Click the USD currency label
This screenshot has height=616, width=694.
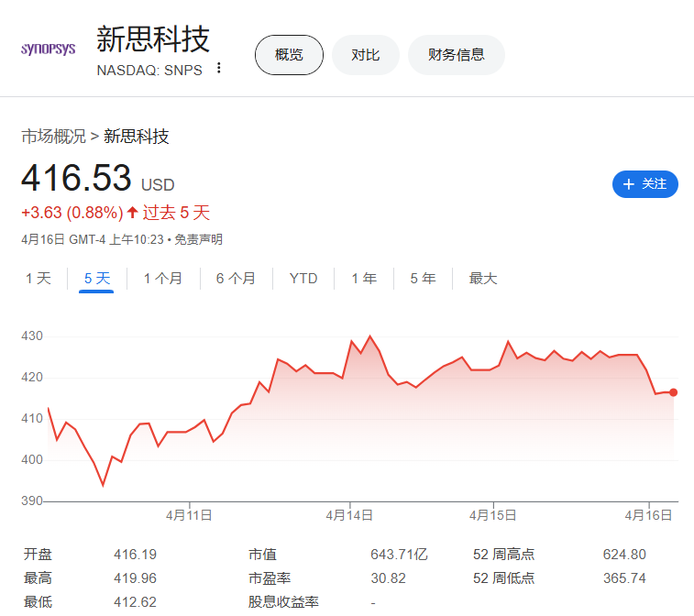coord(158,185)
